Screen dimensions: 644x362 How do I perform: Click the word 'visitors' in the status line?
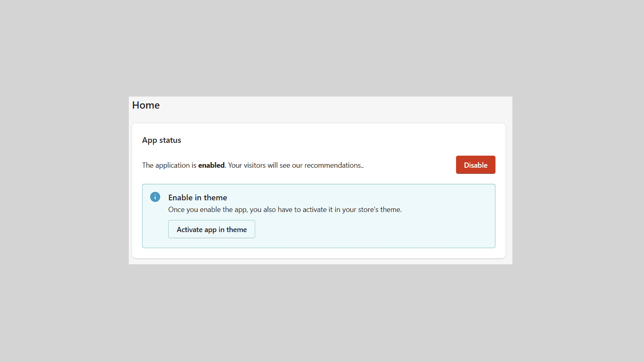[x=255, y=165]
